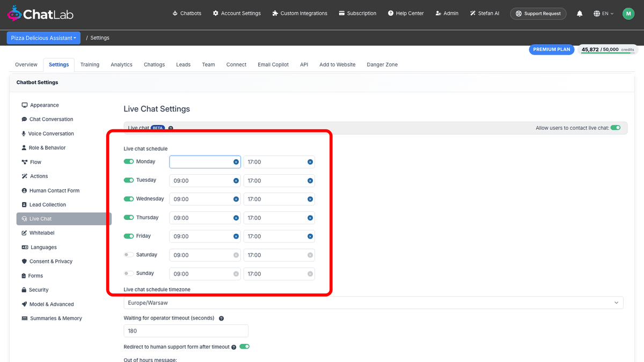
Task: Open the Email Copilot tab
Action: 273,64
